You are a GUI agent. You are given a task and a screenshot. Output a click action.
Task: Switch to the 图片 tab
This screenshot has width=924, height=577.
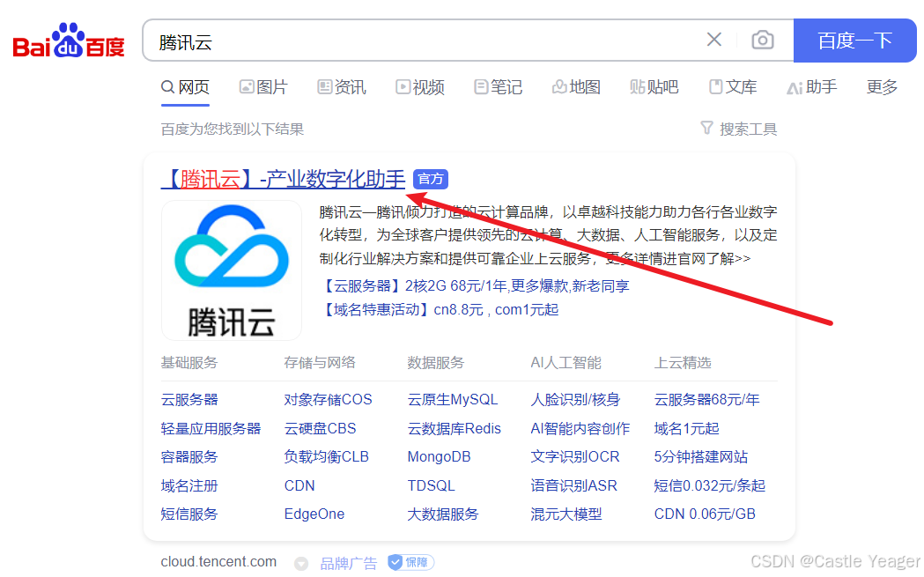click(x=263, y=87)
